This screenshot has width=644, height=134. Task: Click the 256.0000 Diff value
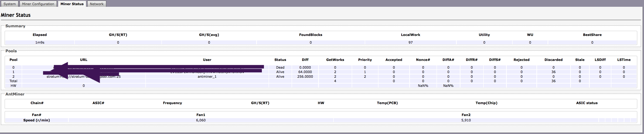tap(305, 77)
